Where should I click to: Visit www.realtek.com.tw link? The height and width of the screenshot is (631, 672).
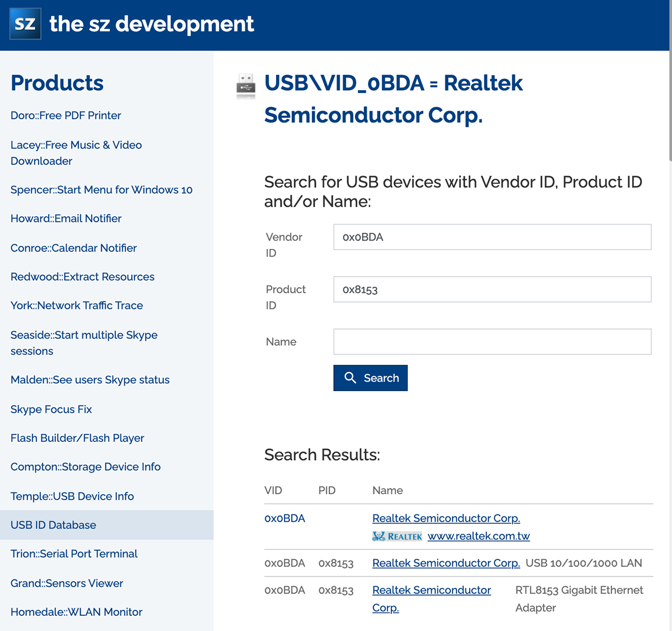click(479, 536)
